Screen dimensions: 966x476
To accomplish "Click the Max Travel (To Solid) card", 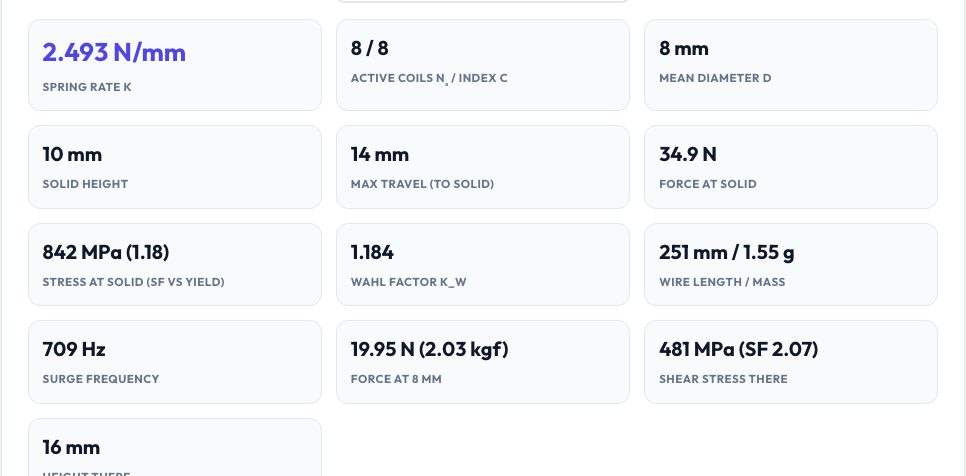I will pos(483,167).
